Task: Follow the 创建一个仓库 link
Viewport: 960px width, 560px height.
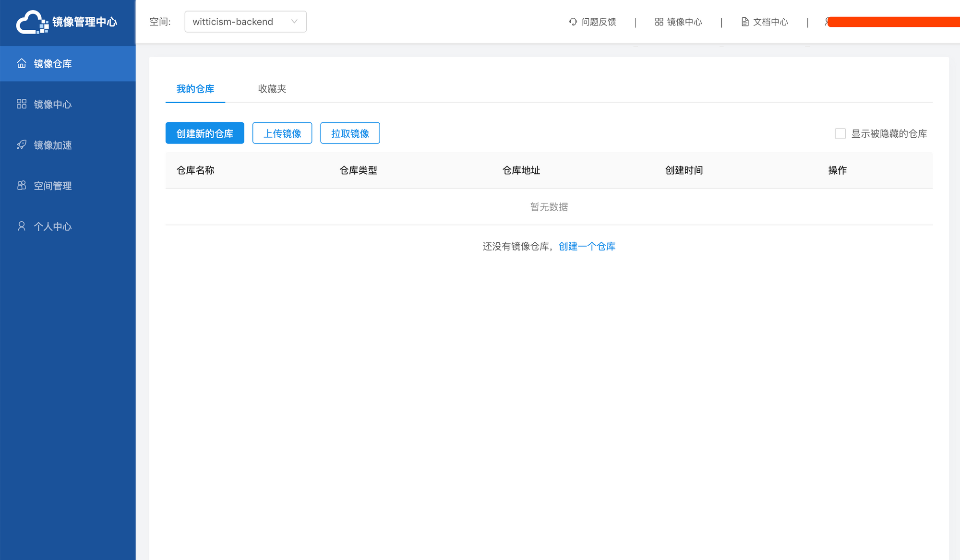Action: 587,246
